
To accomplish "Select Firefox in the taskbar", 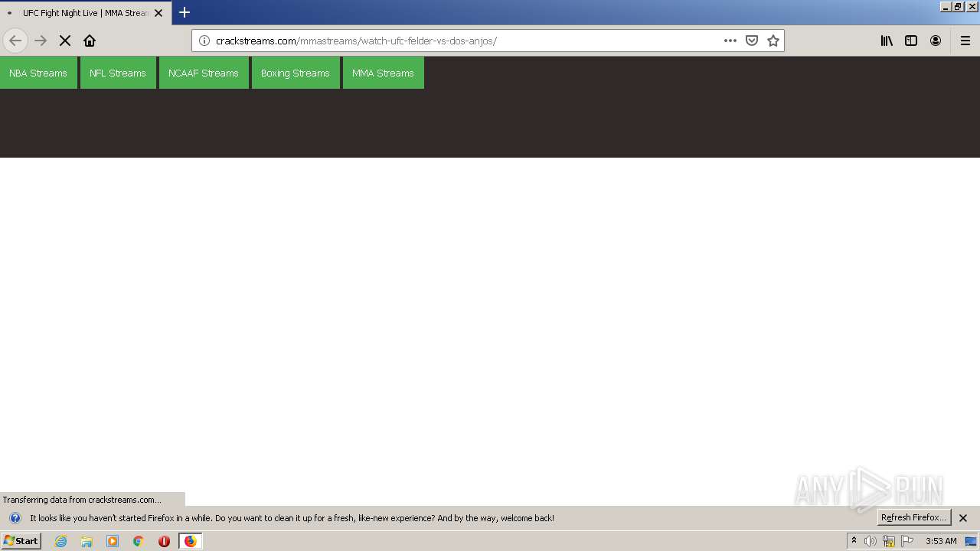I will coord(190,541).
